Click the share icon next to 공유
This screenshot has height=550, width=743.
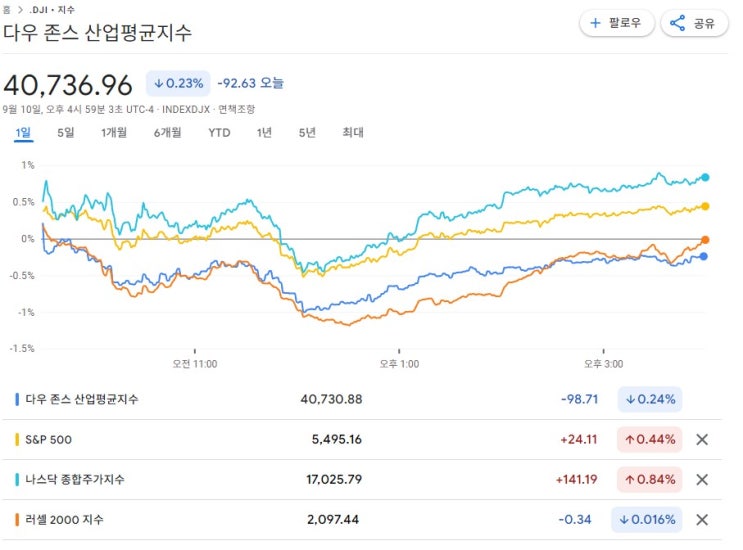[x=677, y=23]
